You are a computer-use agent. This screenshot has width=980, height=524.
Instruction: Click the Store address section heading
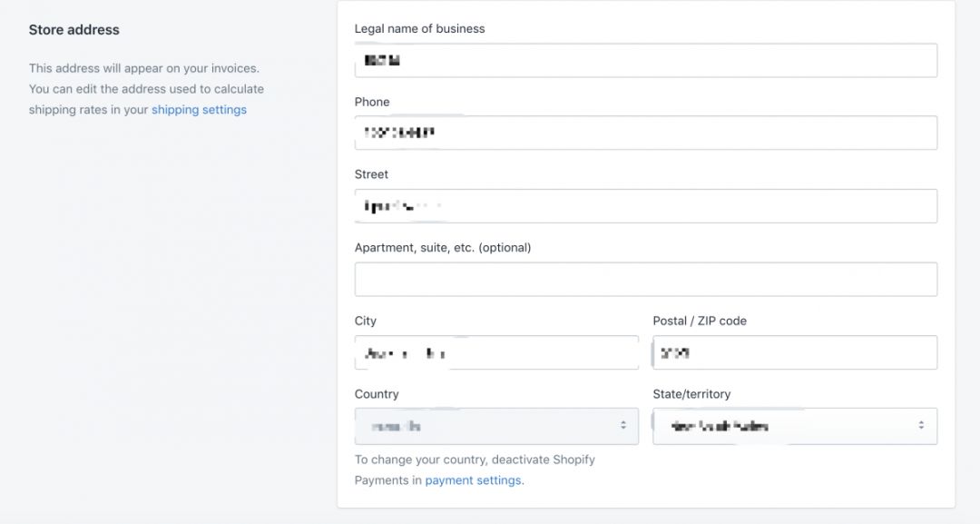(73, 29)
